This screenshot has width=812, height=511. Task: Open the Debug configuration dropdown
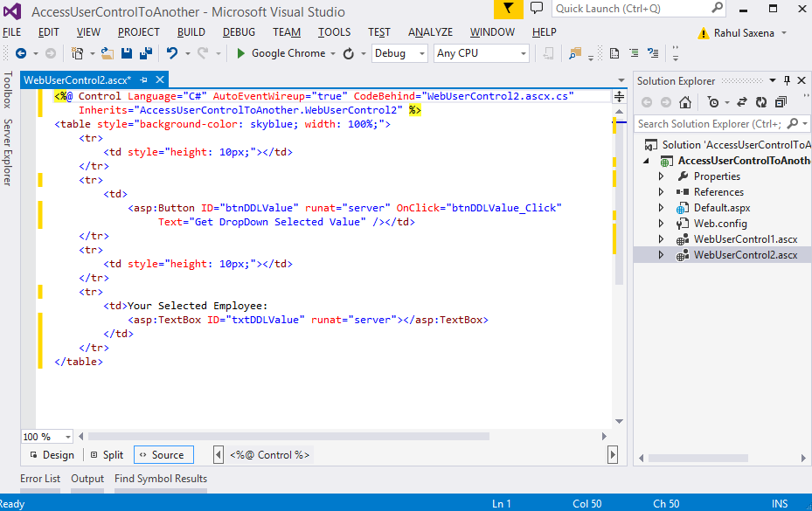click(399, 53)
